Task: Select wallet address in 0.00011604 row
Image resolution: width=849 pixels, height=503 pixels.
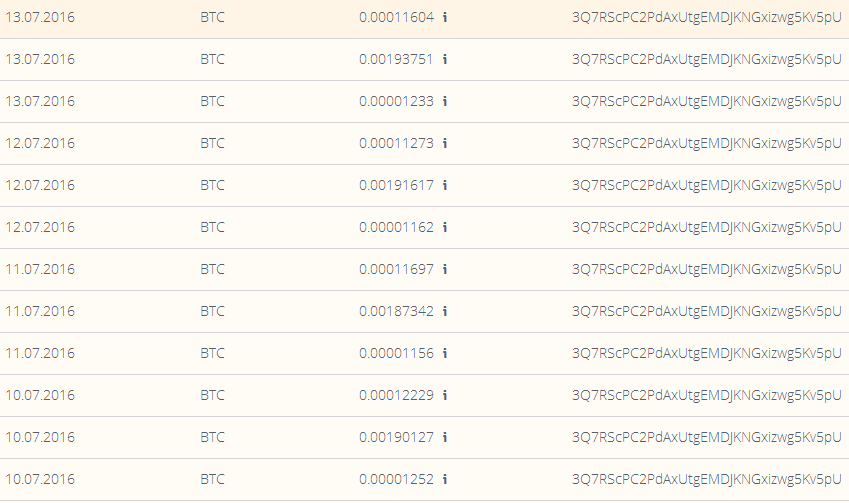Action: [707, 17]
